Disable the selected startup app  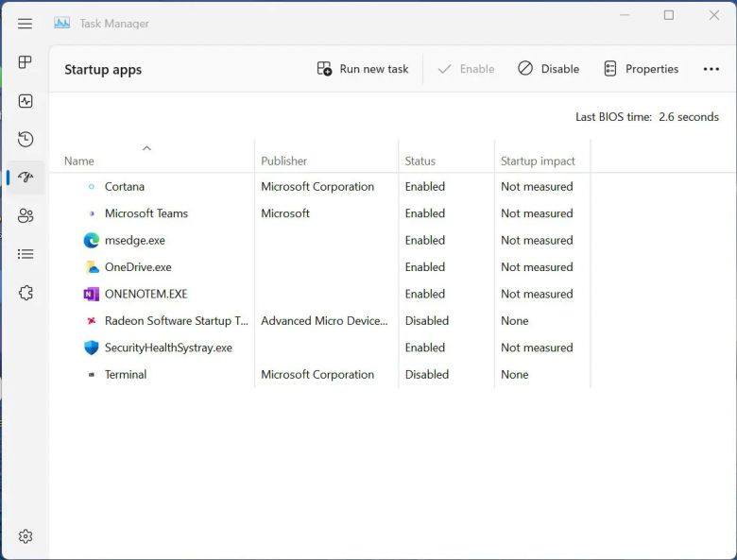coord(548,69)
